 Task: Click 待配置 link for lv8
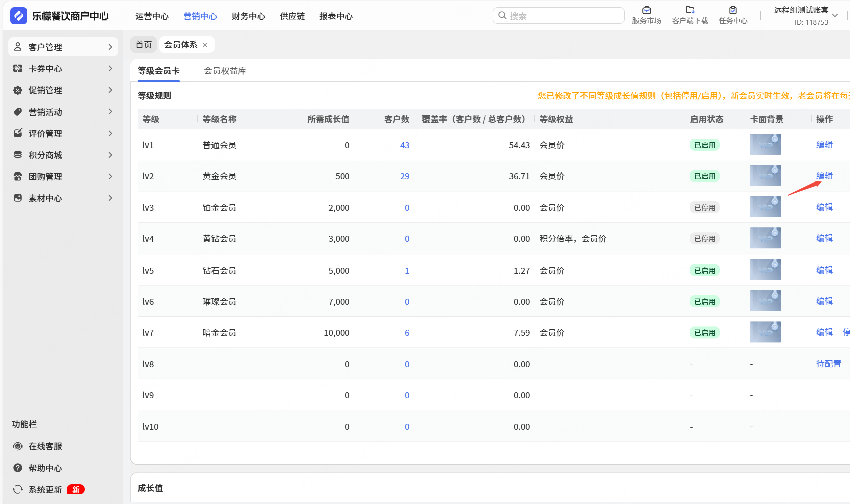click(828, 364)
